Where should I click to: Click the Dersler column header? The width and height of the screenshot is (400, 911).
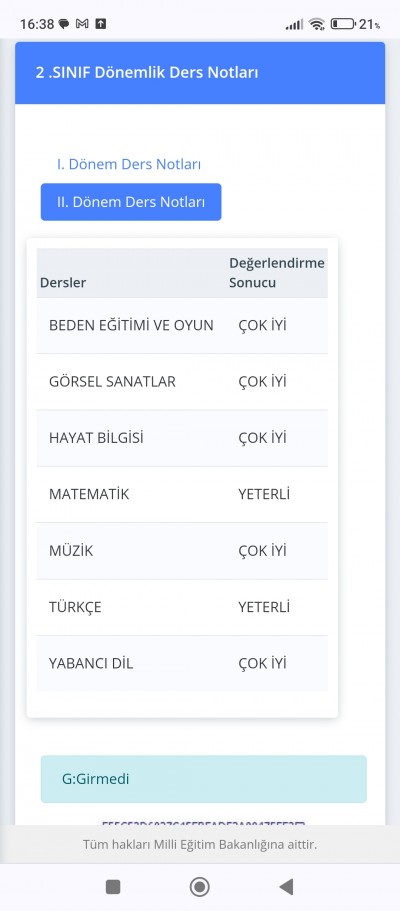pyautogui.click(x=63, y=283)
